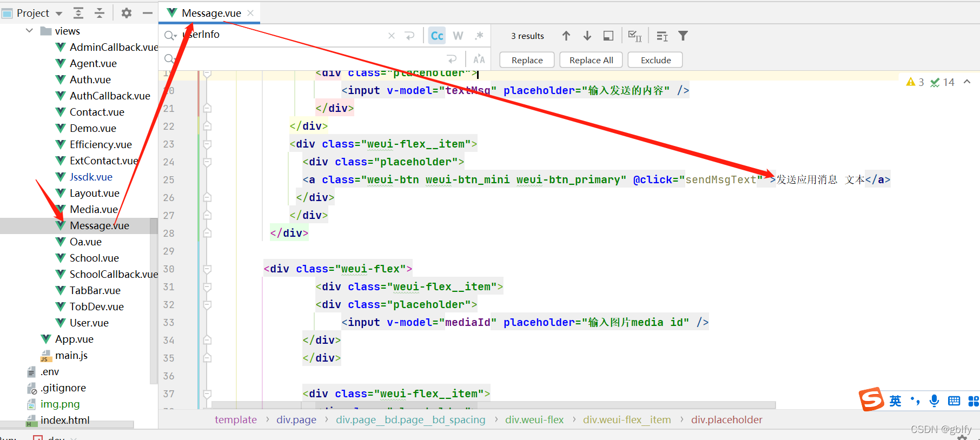
Task: Select div.weui-flex breadcrumb
Action: [534, 419]
